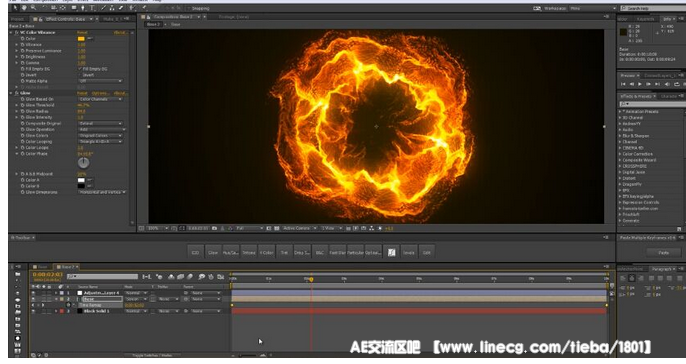Hide the Adjustment Layer 4 layer
This screenshot has width=686, height=364.
click(33, 293)
